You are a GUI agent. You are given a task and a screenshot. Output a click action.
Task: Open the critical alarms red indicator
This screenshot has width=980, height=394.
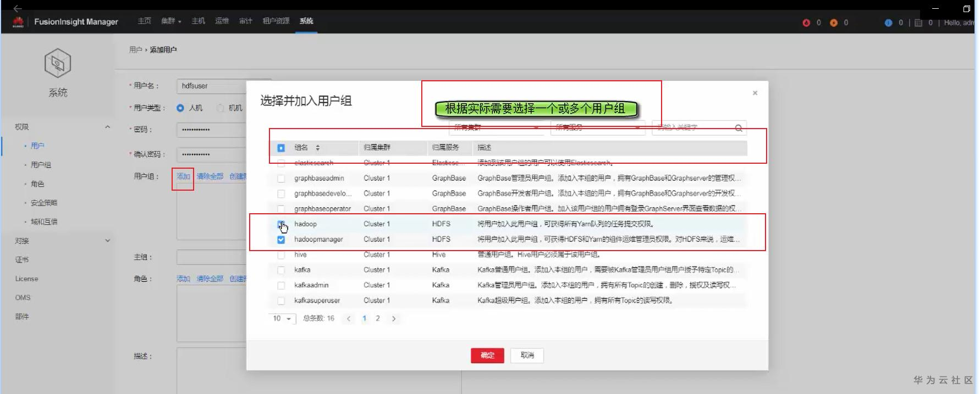tap(806, 23)
